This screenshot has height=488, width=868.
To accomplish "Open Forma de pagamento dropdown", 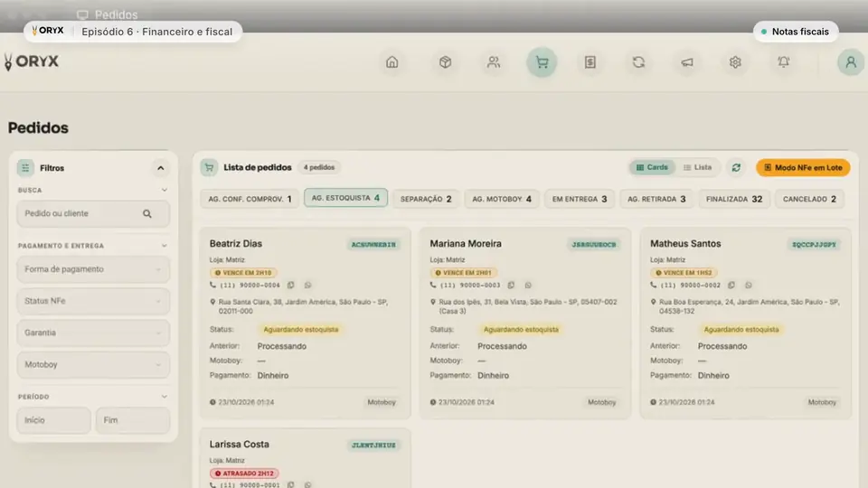I will pos(93,269).
